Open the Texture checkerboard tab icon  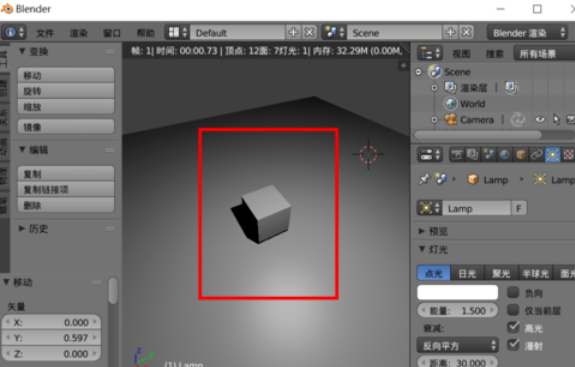(568, 155)
